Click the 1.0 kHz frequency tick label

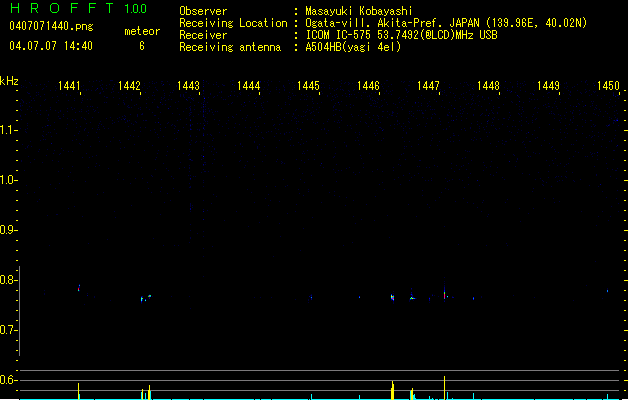(8, 180)
